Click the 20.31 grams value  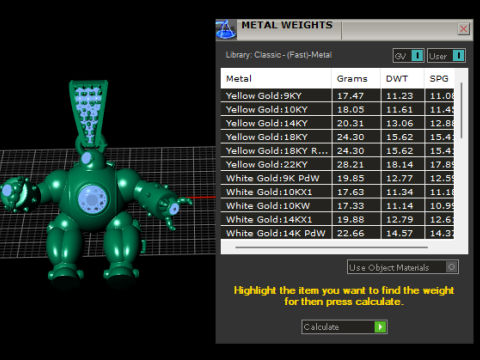click(350, 123)
